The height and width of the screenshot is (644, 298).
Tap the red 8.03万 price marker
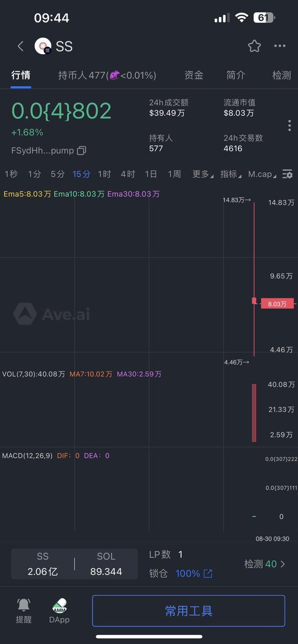277,304
